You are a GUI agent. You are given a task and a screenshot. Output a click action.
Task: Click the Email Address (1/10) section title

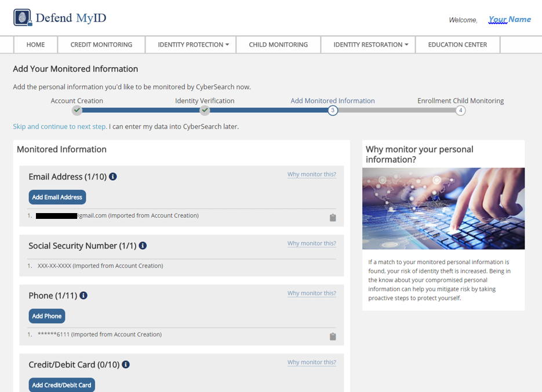point(68,177)
